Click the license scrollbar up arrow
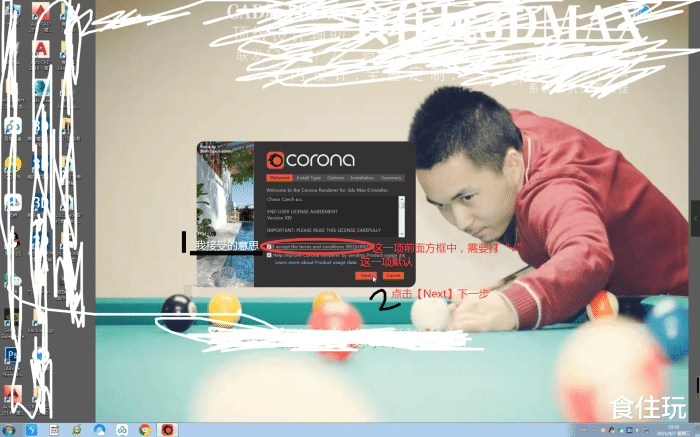Image resolution: width=700 pixels, height=437 pixels. point(402,199)
